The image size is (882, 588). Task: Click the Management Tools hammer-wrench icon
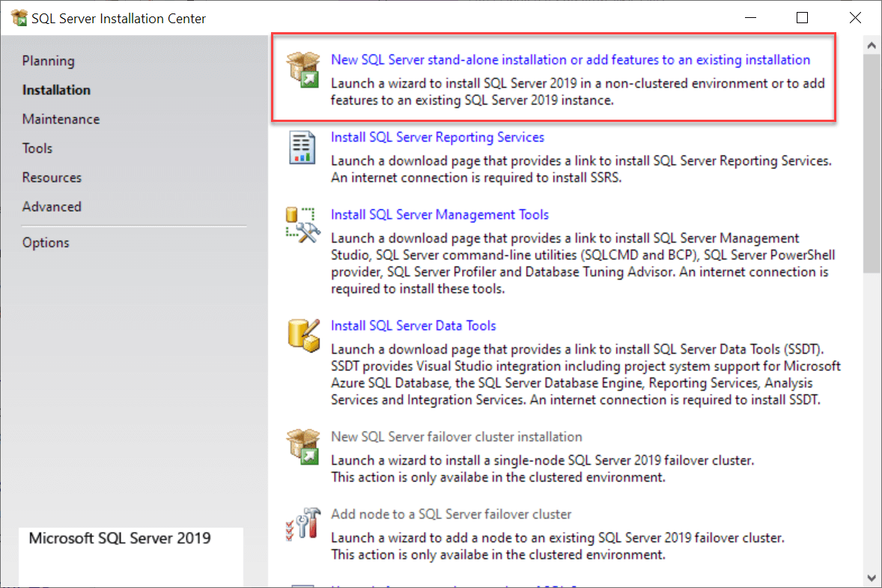tap(303, 225)
